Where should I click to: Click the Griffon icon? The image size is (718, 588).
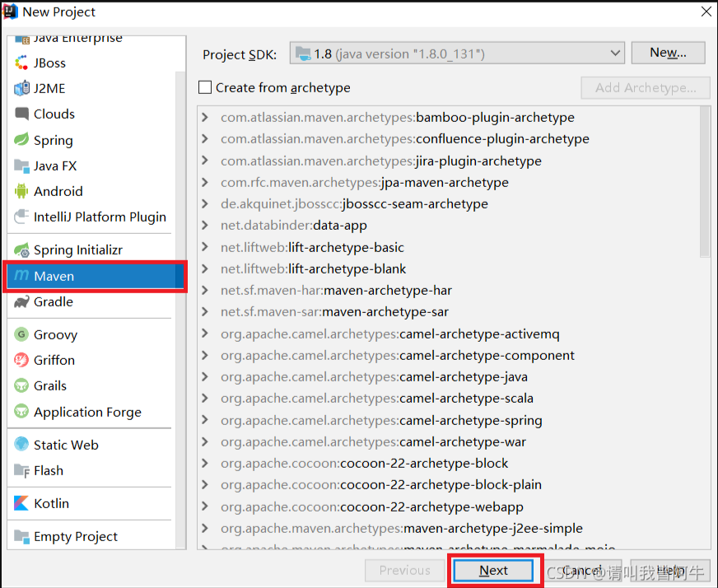coord(21,360)
